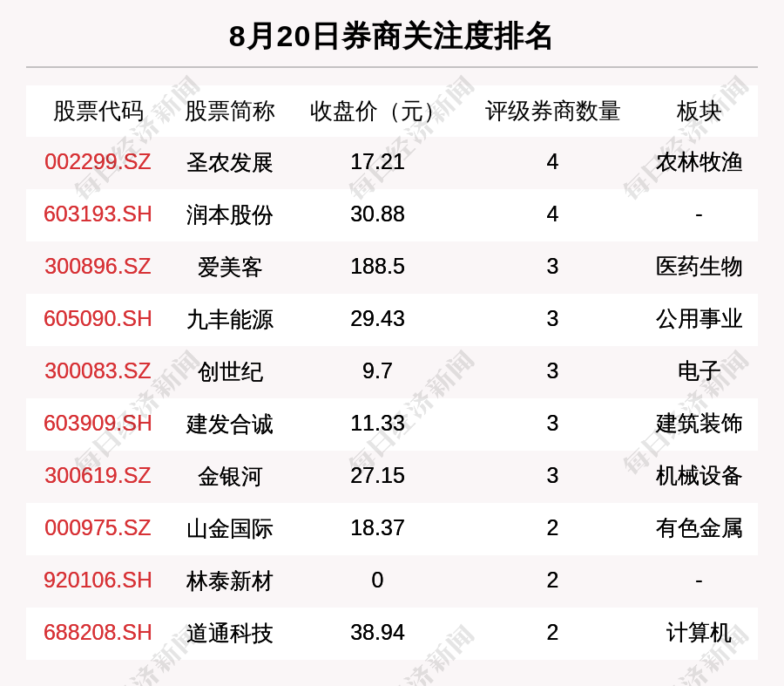Image resolution: width=784 pixels, height=686 pixels.
Task: Select stock code 300619.SZ
Action: [x=98, y=475]
